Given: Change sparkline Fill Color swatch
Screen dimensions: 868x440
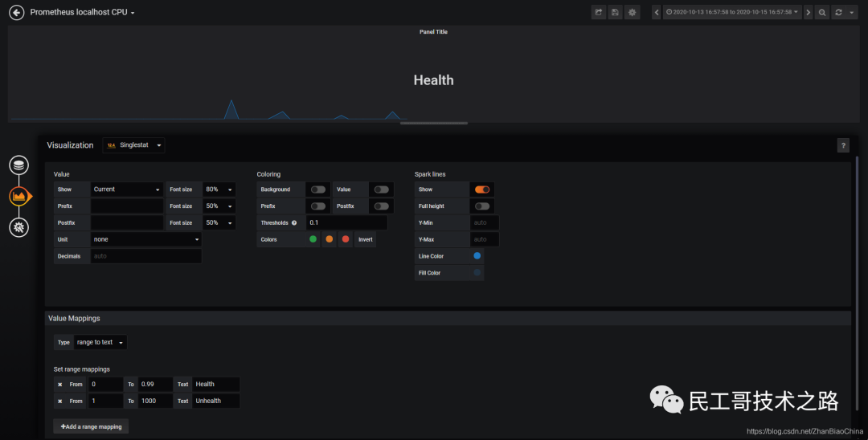Looking at the screenshot, I should [x=477, y=272].
